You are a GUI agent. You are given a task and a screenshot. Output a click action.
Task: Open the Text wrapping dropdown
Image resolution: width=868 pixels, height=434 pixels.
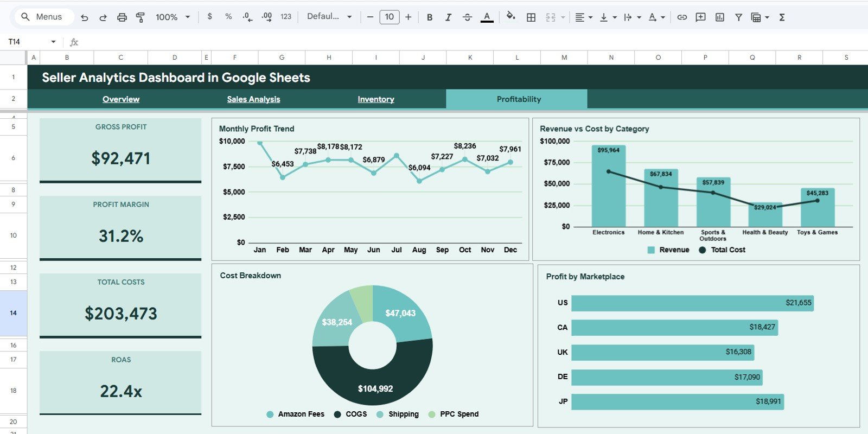[x=632, y=17]
